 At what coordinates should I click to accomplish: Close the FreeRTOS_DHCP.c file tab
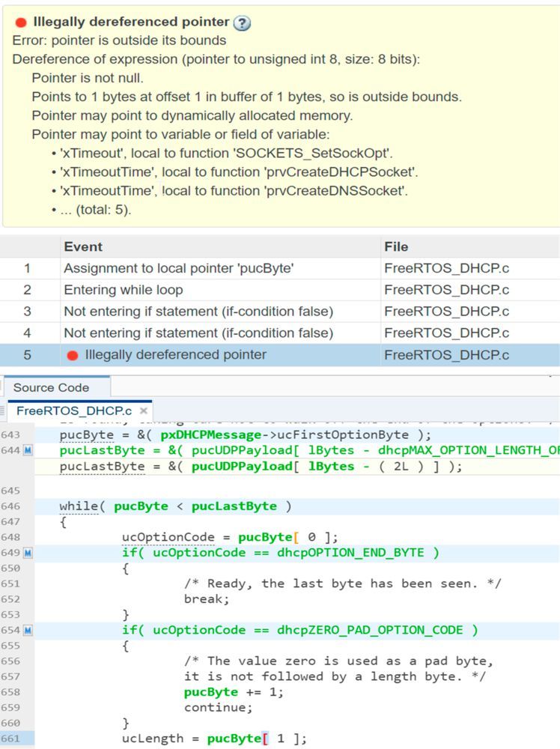143,410
